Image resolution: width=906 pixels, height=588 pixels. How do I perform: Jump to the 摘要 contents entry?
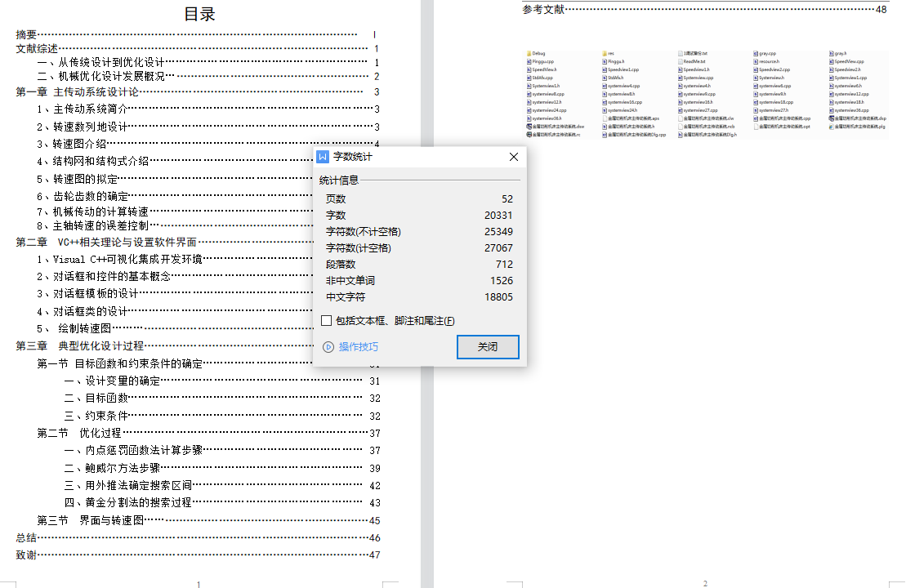point(197,34)
